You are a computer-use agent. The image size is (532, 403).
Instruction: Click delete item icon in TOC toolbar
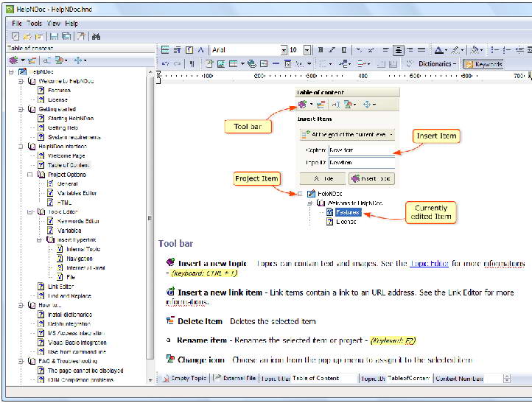click(32, 60)
